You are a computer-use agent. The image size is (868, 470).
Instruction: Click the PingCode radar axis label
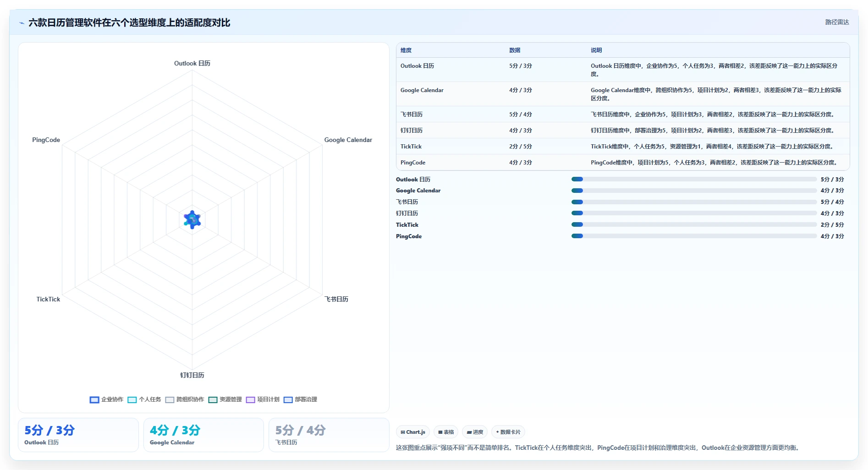click(x=46, y=140)
